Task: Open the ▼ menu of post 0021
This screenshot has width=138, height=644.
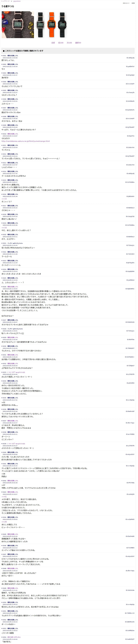Action: [x=2, y=243]
